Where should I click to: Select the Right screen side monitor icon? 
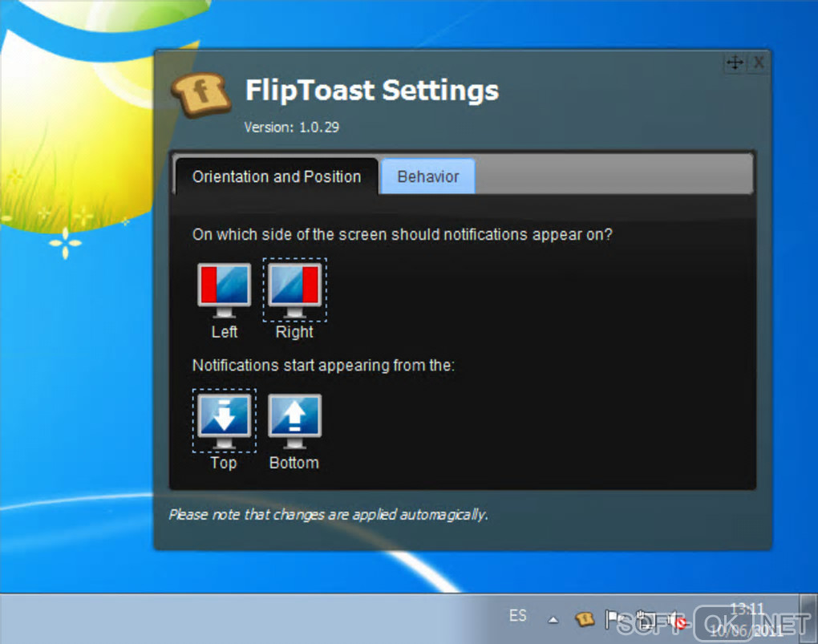(x=295, y=290)
